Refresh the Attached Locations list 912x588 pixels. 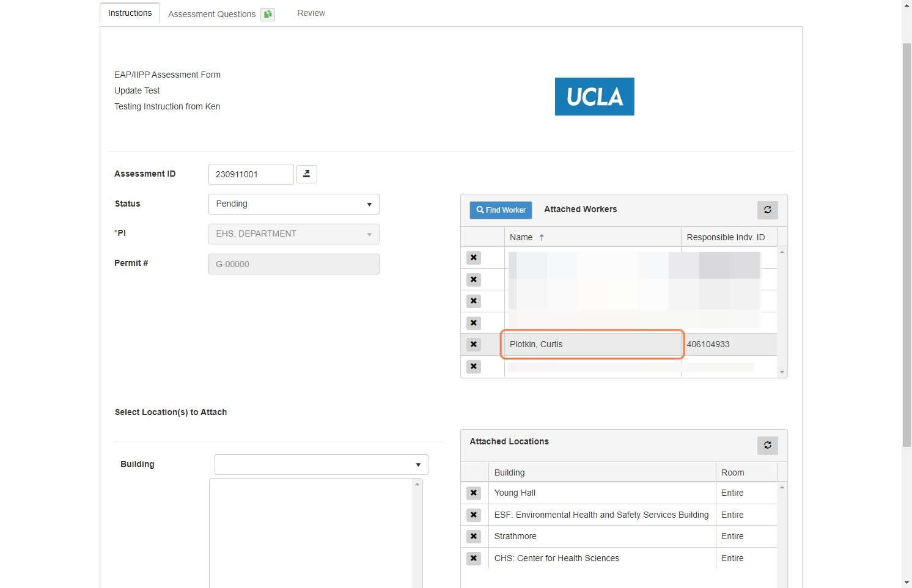coord(768,445)
